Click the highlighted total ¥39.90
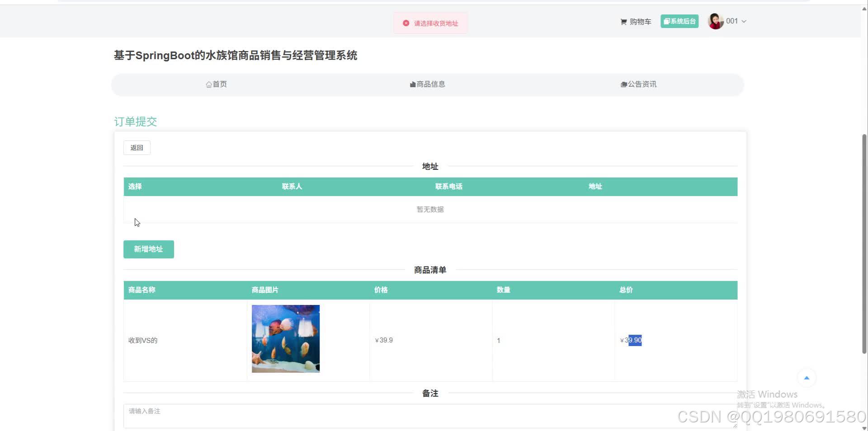Image resolution: width=868 pixels, height=431 pixels. tap(631, 340)
